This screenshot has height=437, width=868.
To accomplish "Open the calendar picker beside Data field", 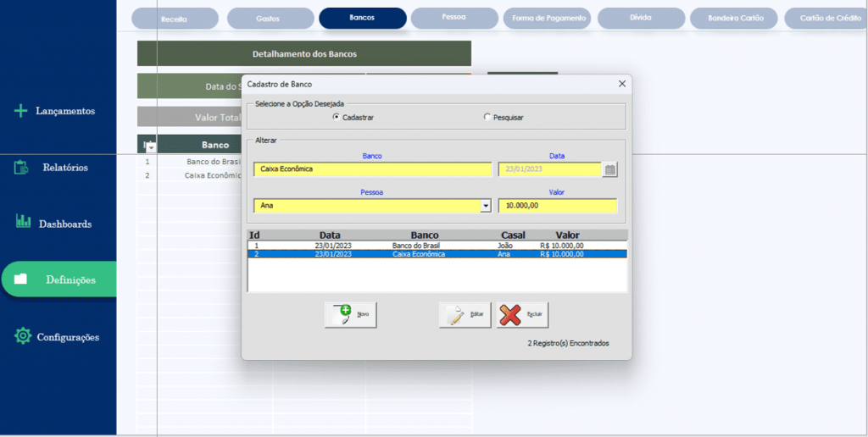I will [x=610, y=170].
